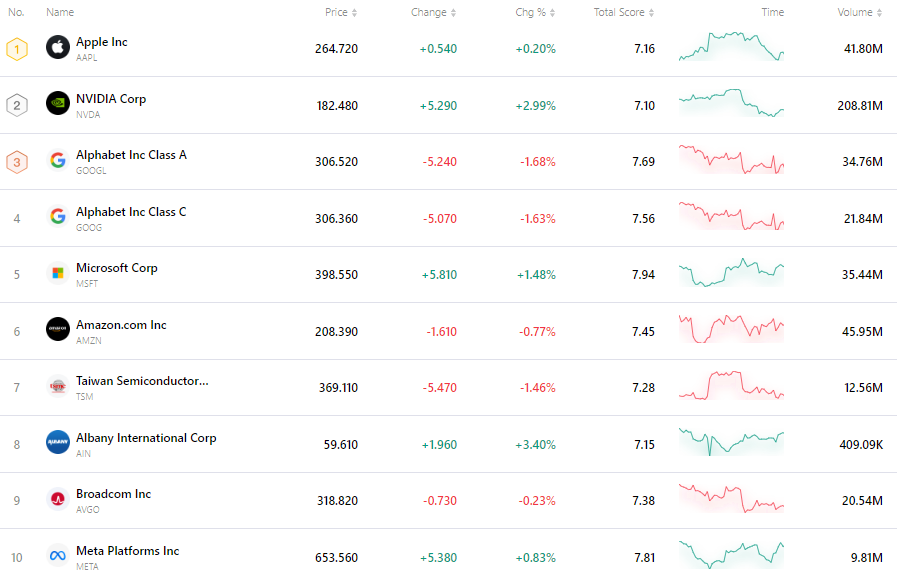Select the Taiwan Semiconductor company logo
Image resolution: width=897 pixels, height=576 pixels.
coord(57,386)
